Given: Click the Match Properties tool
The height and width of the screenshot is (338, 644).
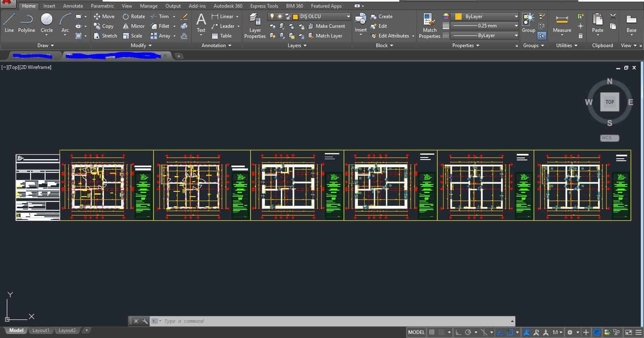Looking at the screenshot, I should pos(429,26).
